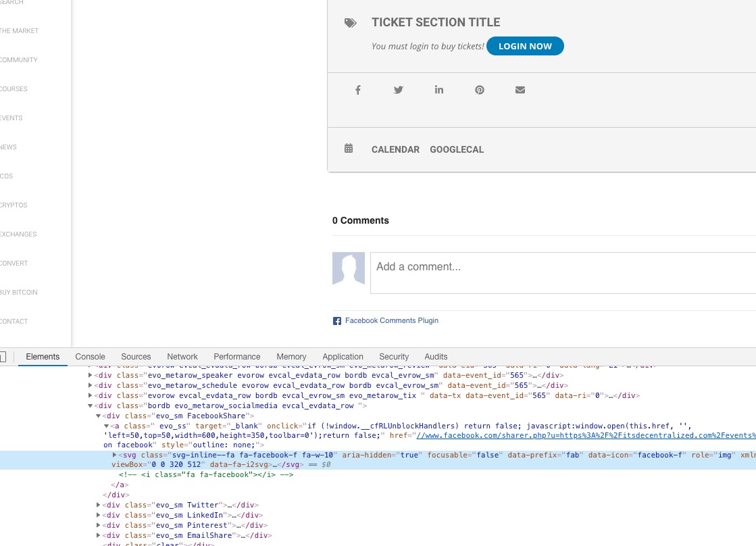Click the LinkedIn share icon

coord(438,90)
